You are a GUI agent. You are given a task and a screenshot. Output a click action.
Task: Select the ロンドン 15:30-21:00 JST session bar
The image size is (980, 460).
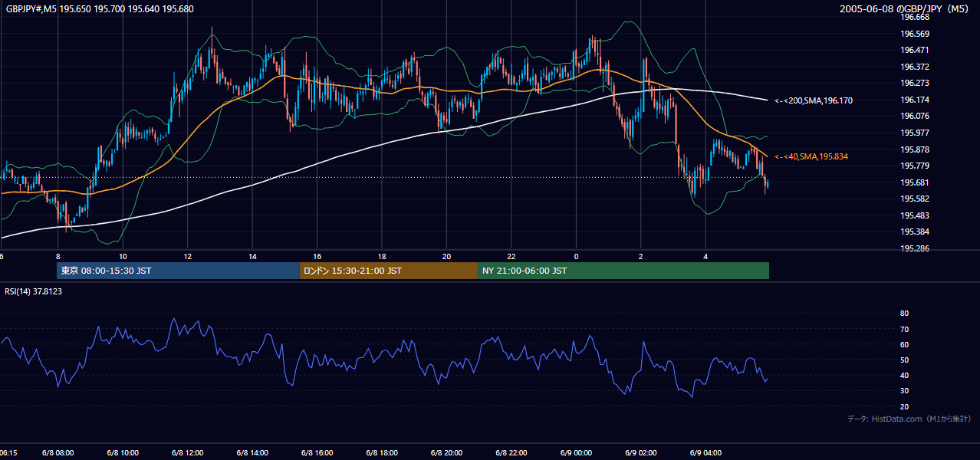click(389, 271)
